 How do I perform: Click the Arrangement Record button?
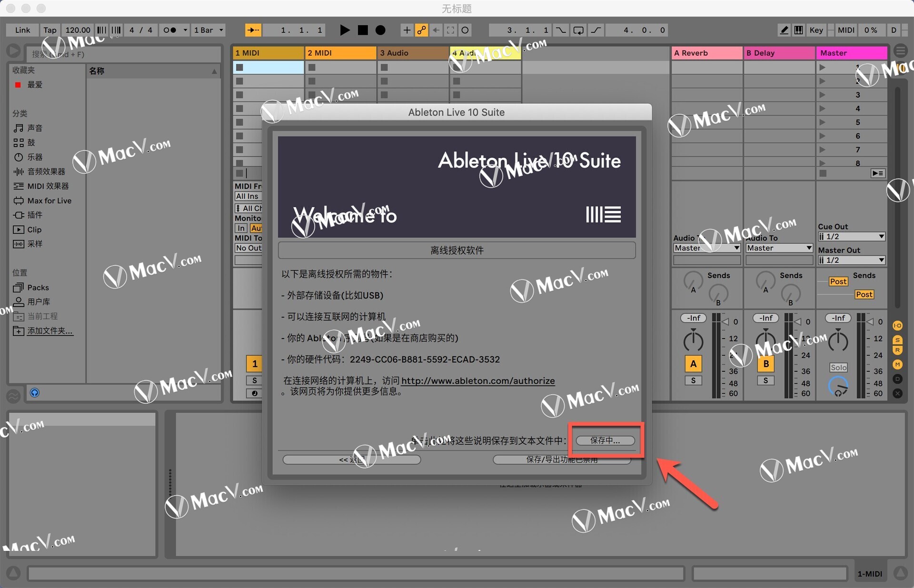point(380,30)
